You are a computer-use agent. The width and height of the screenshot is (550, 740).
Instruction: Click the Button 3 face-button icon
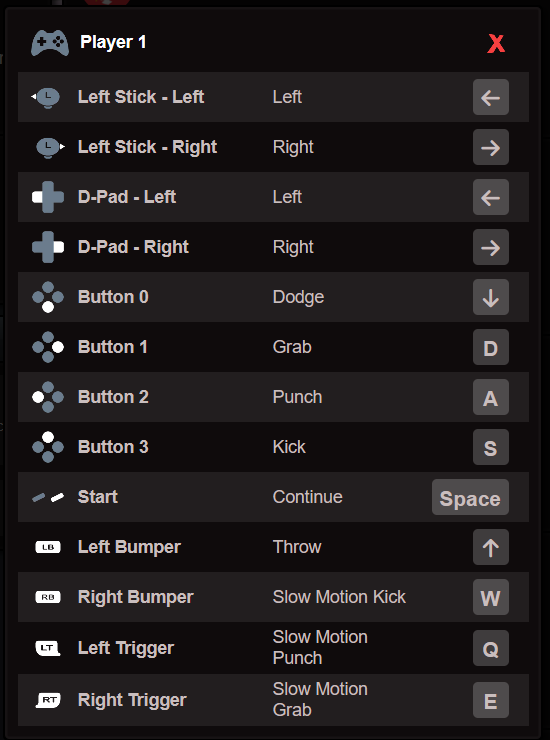click(48, 447)
